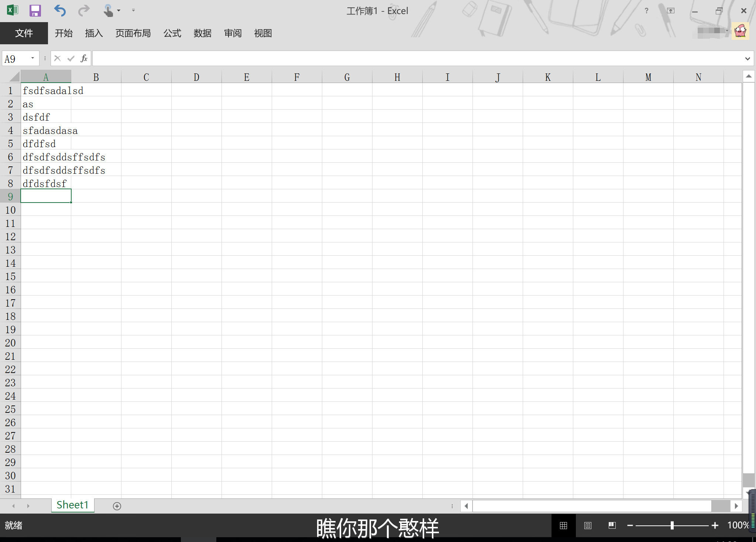Undo the last action
The width and height of the screenshot is (756, 542).
coord(60,11)
